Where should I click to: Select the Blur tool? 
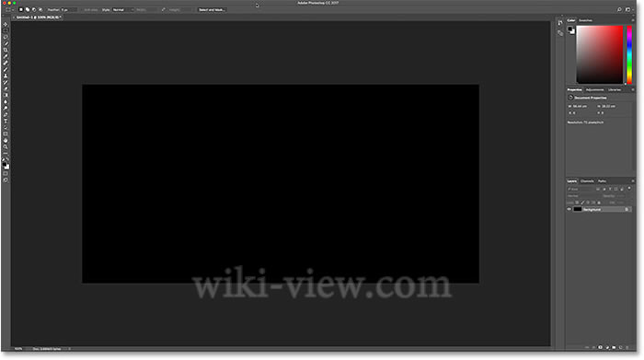pos(6,101)
